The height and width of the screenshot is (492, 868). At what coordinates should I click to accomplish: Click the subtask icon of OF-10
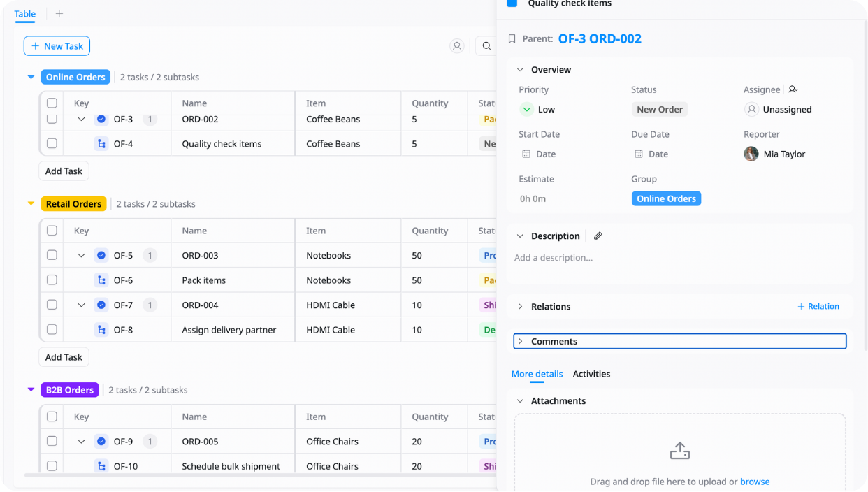point(101,466)
